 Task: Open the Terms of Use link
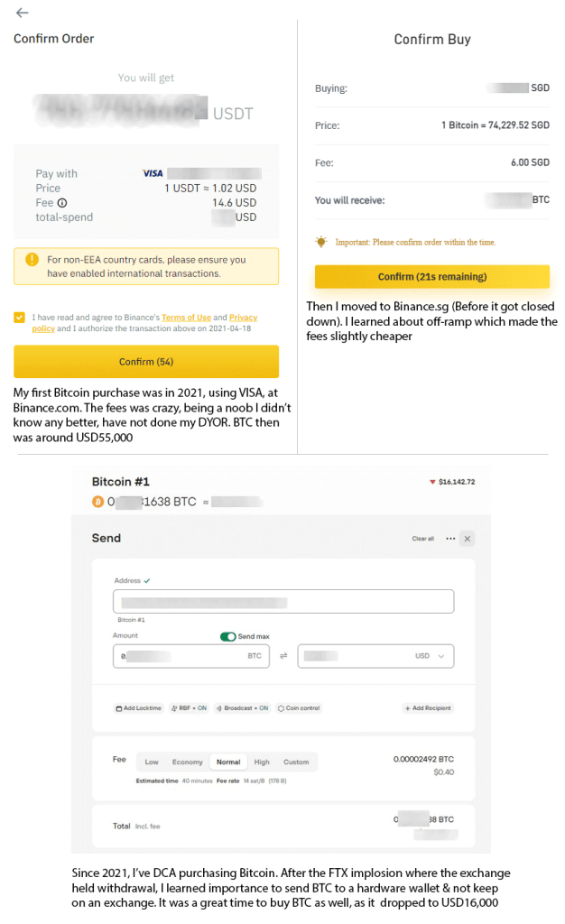pos(186,318)
